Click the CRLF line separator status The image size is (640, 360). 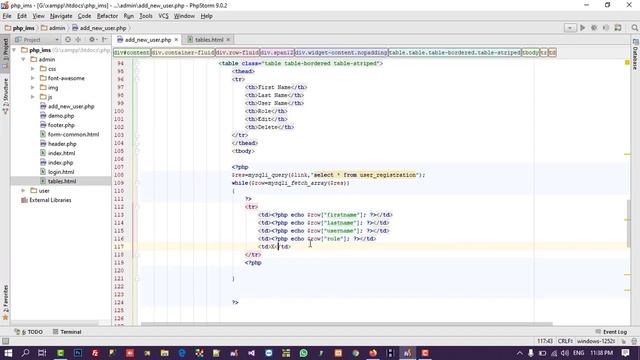coord(565,341)
